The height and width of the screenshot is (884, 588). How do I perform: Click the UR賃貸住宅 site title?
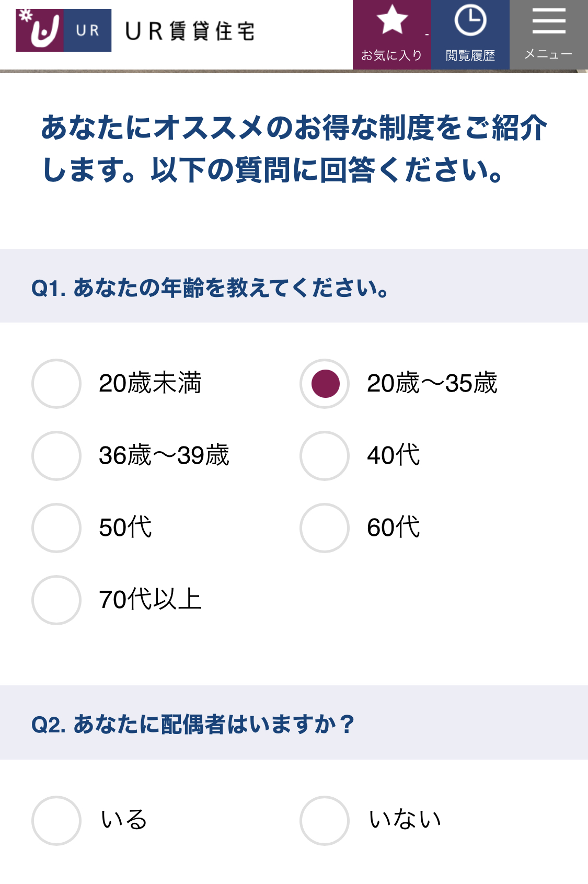[x=190, y=31]
